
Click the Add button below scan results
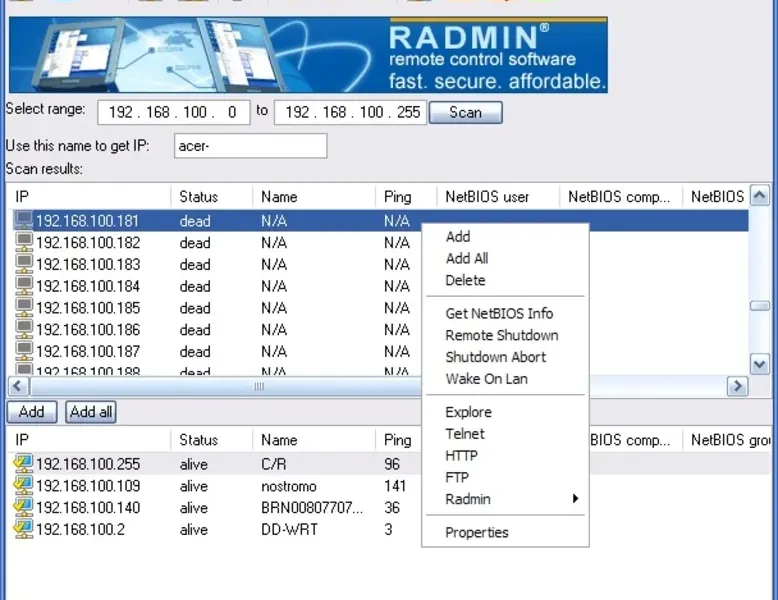(32, 412)
